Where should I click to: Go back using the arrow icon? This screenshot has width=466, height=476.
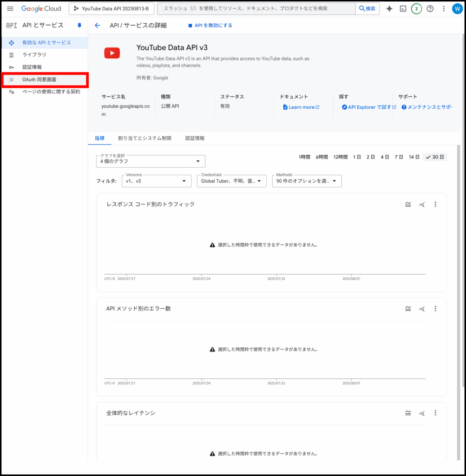(98, 26)
